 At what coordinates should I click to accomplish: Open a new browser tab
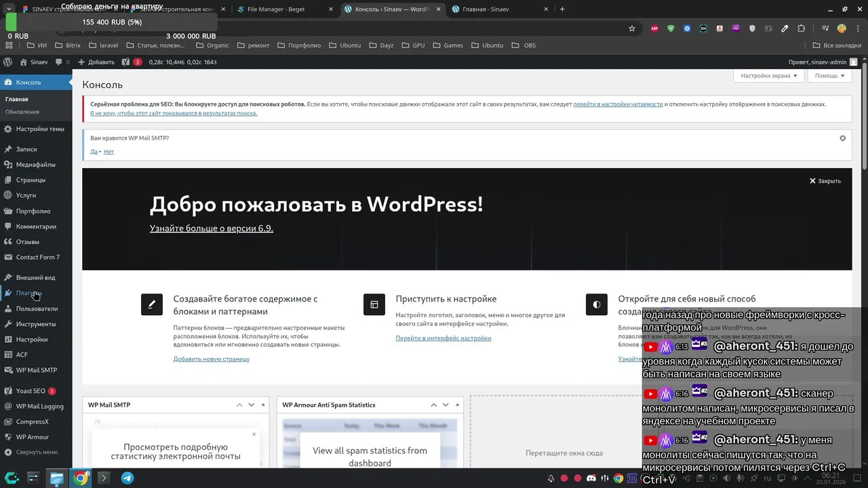click(562, 9)
